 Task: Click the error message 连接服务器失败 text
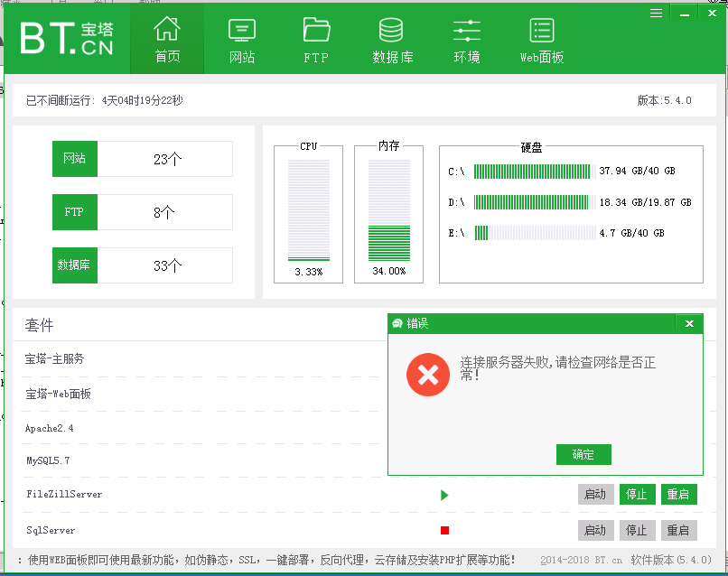[x=558, y=368]
